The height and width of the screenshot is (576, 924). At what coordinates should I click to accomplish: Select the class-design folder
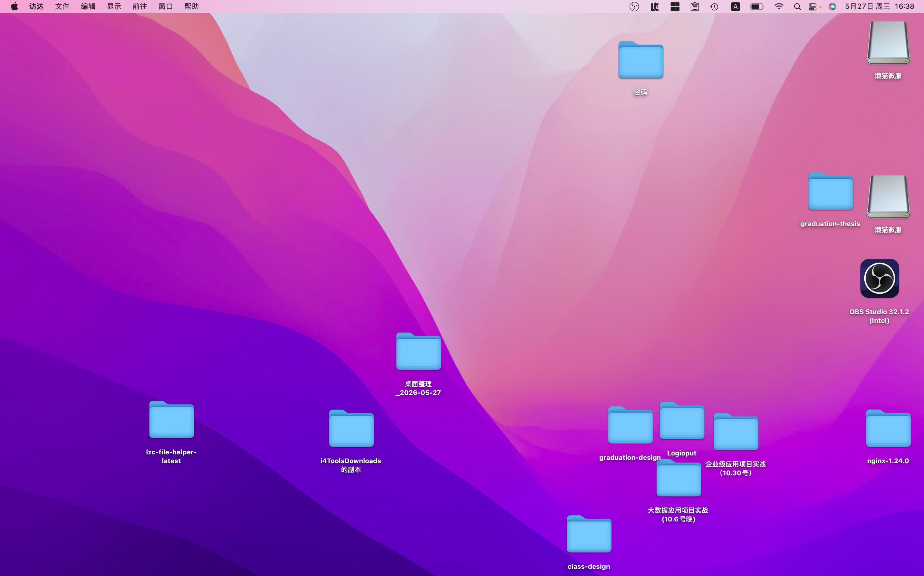click(x=589, y=534)
